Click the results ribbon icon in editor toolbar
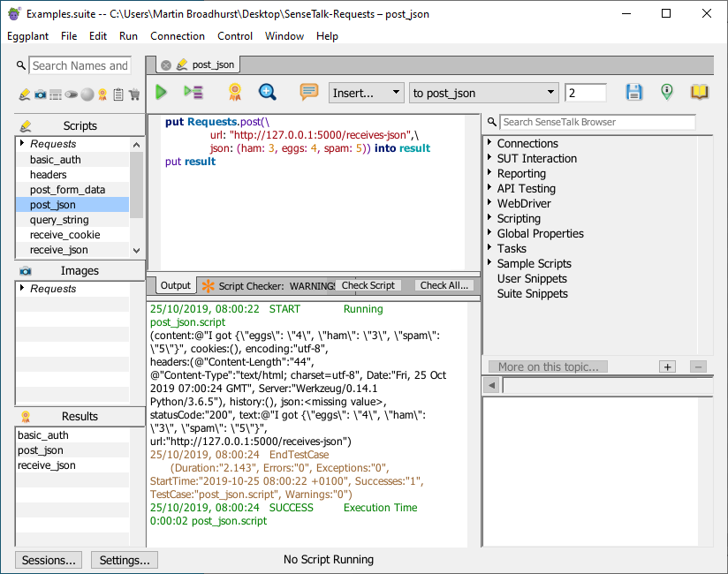The height and width of the screenshot is (574, 728). [x=235, y=92]
